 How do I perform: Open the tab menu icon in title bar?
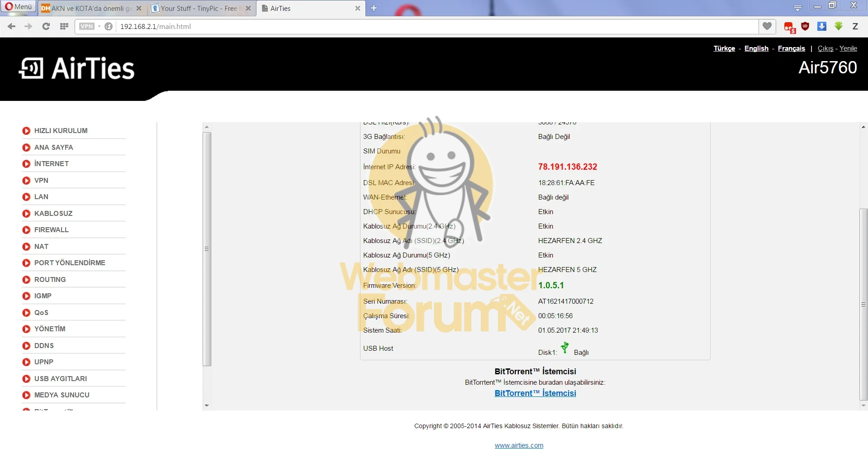[797, 8]
